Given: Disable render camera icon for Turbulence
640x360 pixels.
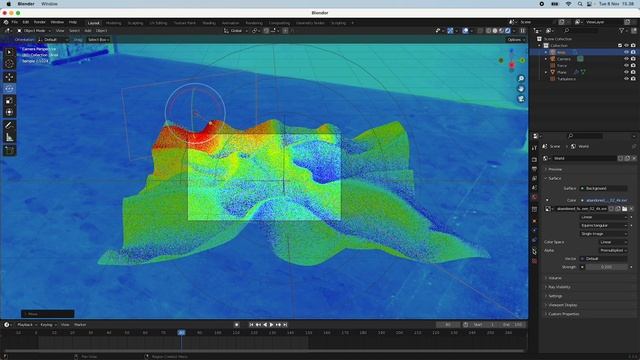Looking at the screenshot, I should coord(633,79).
